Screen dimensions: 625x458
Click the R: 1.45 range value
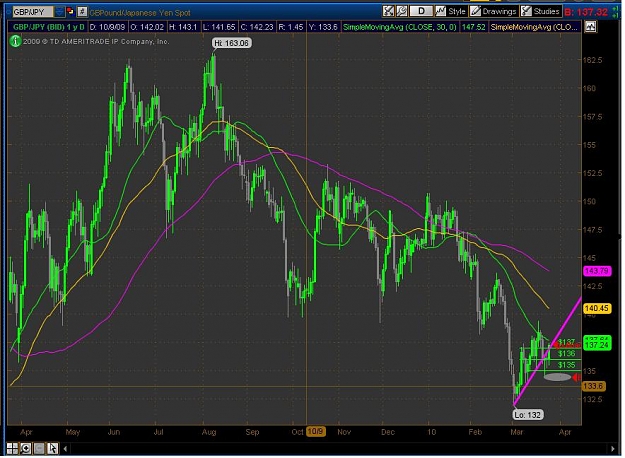coord(291,27)
